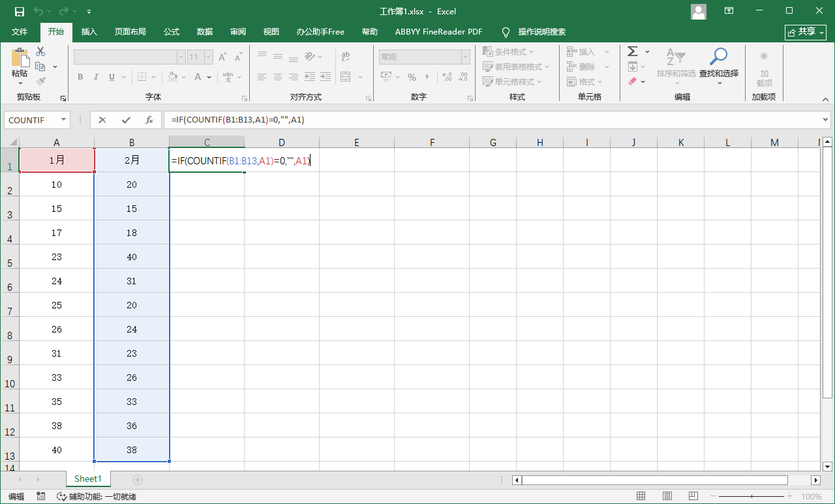The image size is (835, 504).
Task: Collapse the ribbon using the up arrow
Action: click(x=825, y=99)
